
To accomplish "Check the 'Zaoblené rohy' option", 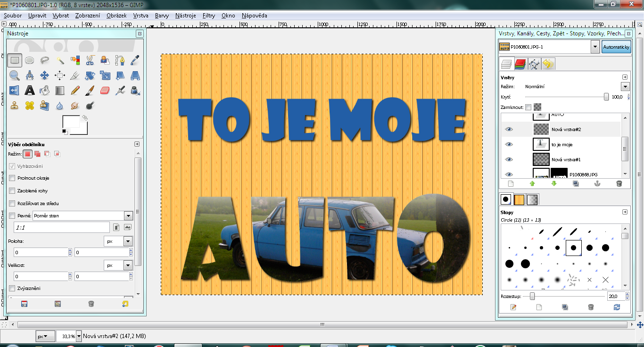I will [12, 191].
